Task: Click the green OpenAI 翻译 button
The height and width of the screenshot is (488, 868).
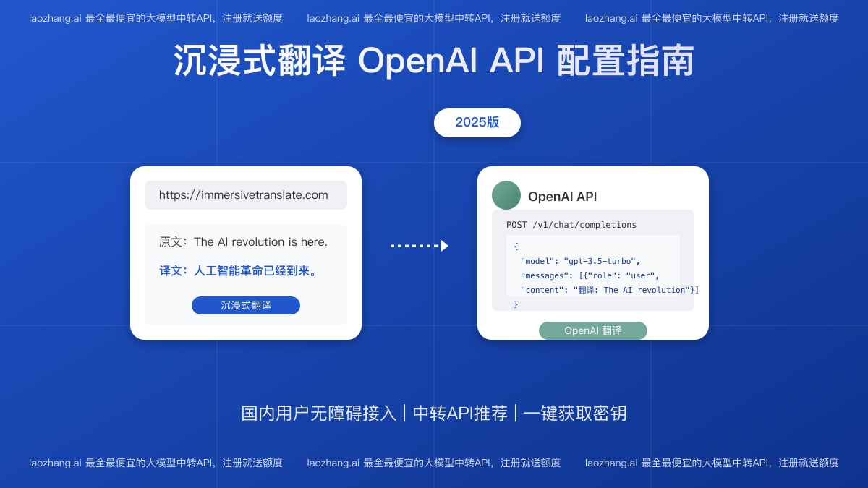Action: coord(593,330)
